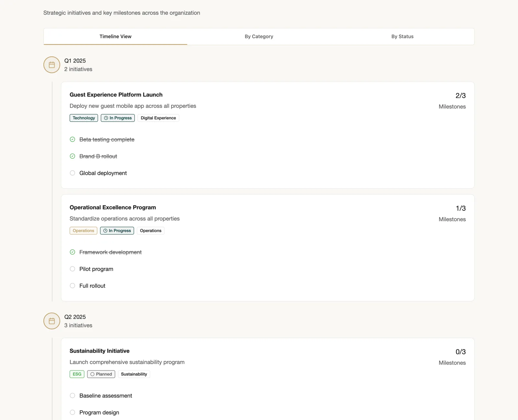Screen dimensions: 518x420
Task: Click the green check beside Beta testing complete
Action: pyautogui.click(x=73, y=139)
